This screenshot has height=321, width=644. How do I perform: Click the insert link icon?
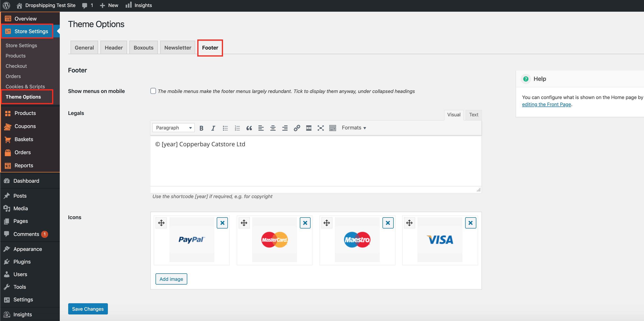tap(297, 128)
